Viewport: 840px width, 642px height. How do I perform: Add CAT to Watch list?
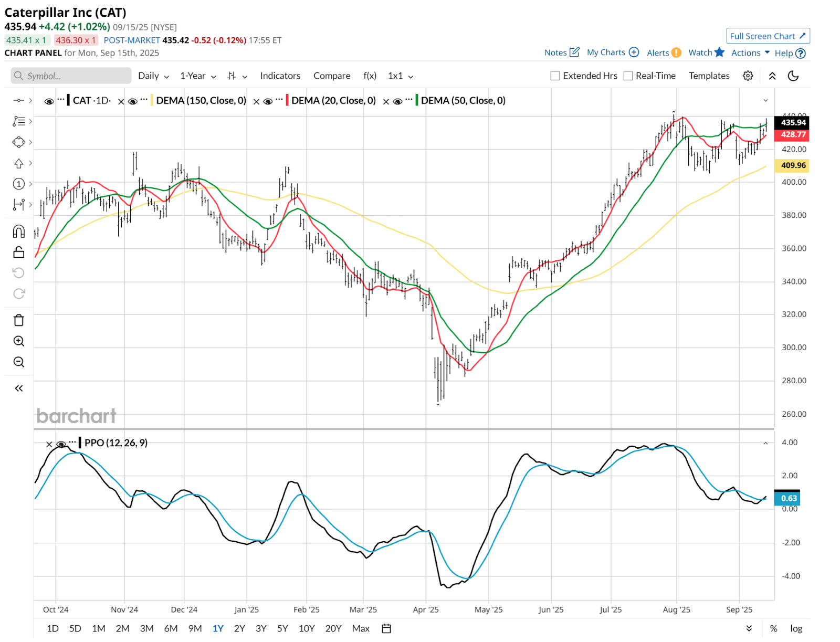click(x=707, y=52)
